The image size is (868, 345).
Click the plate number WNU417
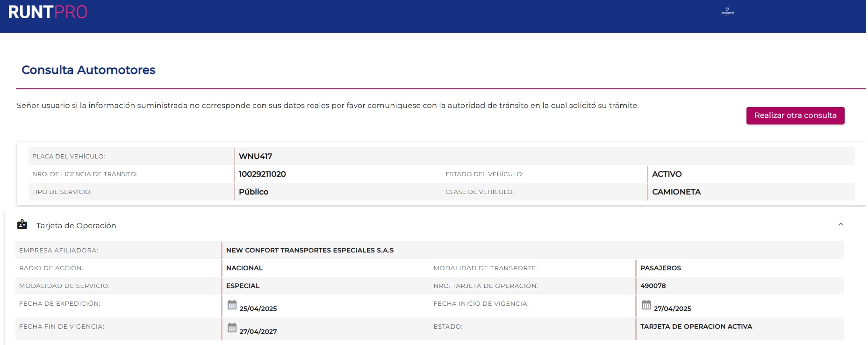click(x=255, y=157)
